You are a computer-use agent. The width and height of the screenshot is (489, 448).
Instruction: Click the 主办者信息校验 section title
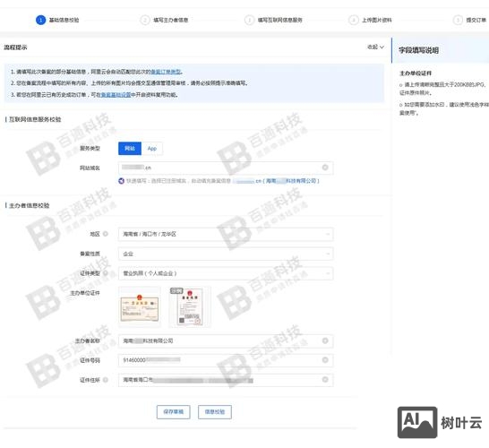(x=29, y=205)
